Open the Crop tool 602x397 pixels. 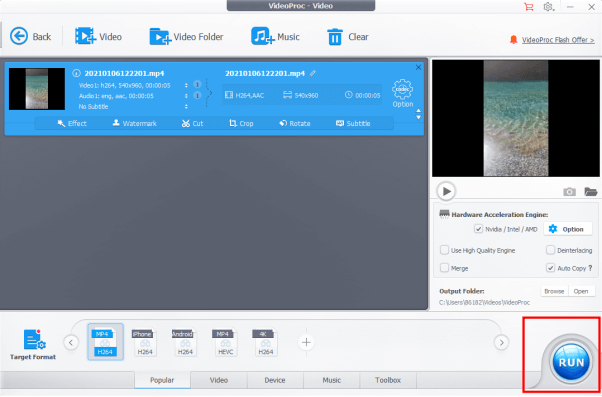tap(241, 123)
